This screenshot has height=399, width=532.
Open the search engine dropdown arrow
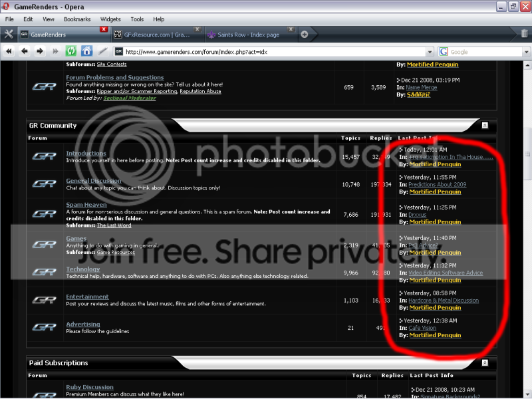[526, 52]
